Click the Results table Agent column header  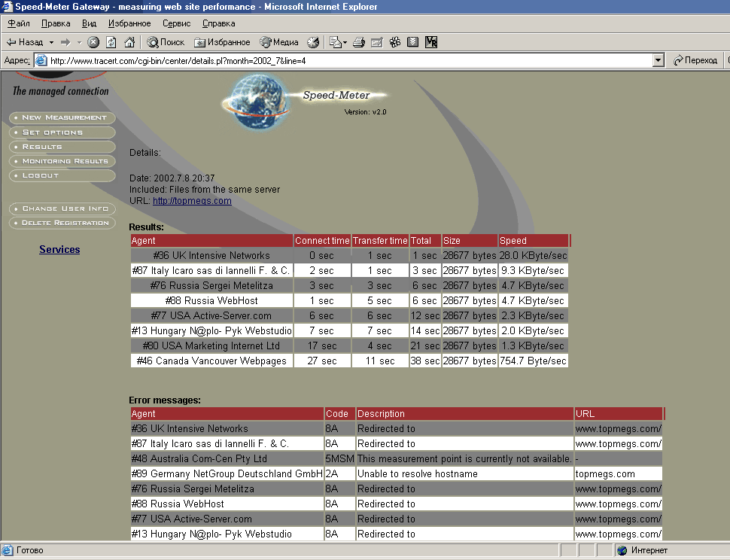coord(211,241)
